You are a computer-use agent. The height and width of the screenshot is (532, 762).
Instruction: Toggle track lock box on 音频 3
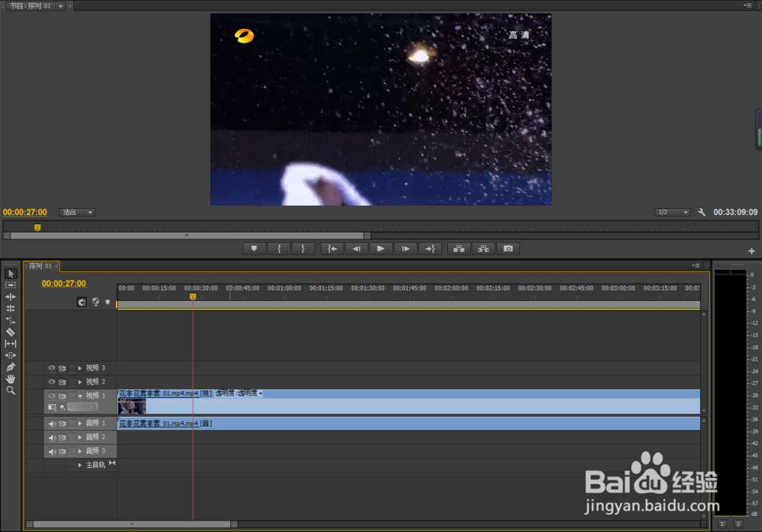(72, 451)
